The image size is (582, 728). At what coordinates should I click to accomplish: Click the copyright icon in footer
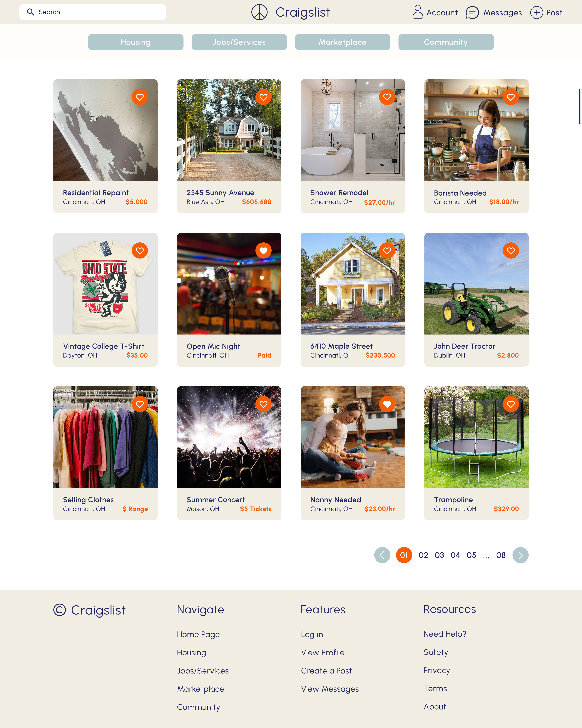[59, 610]
